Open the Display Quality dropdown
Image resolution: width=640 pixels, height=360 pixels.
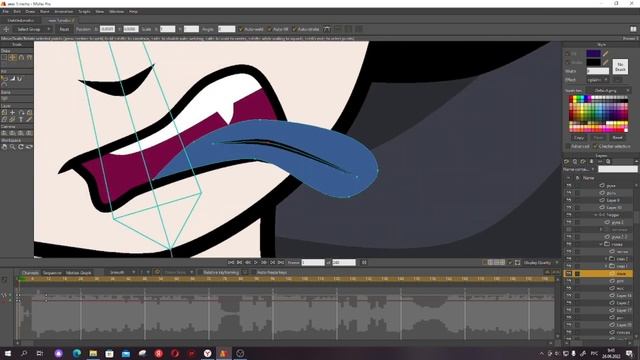click(x=540, y=262)
